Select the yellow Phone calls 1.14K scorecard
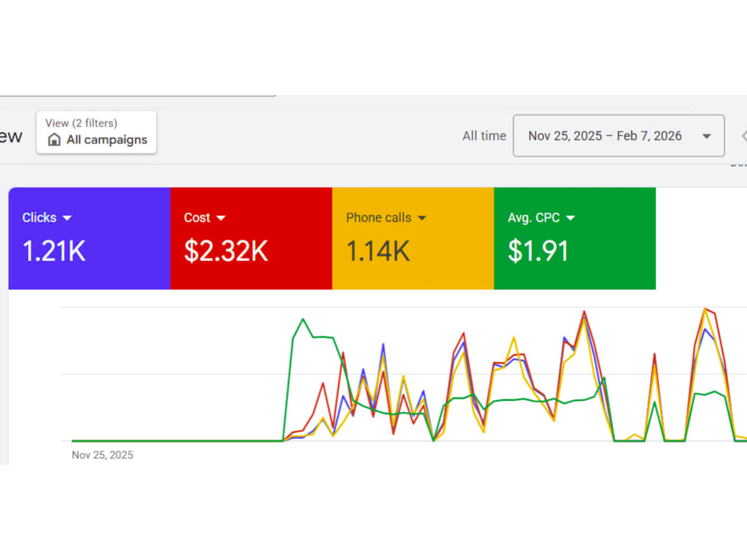747x560 pixels. click(x=413, y=238)
